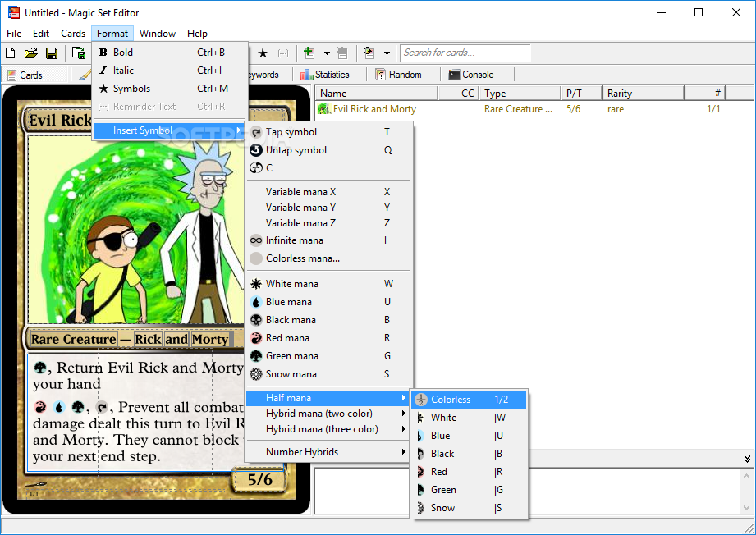Insert the Infinite mana symbol
756x535 pixels.
(x=329, y=240)
